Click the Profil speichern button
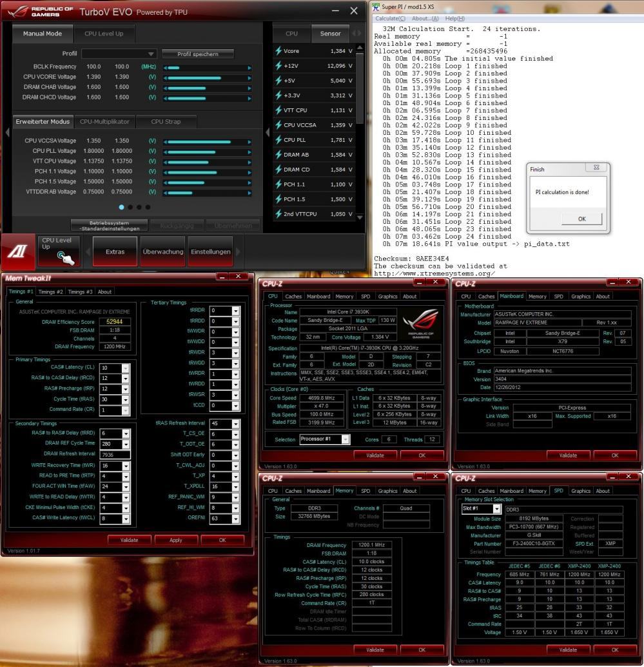Screen dimensions: 644x667 tap(198, 54)
